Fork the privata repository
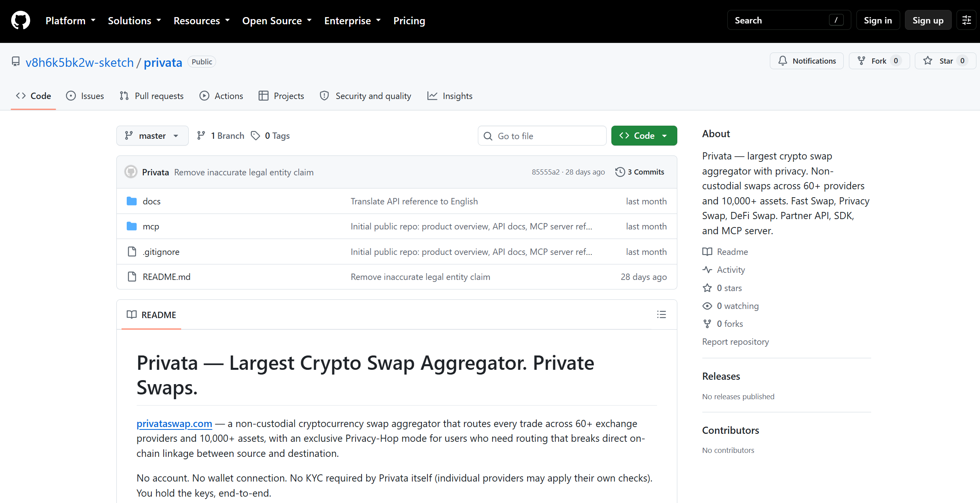The image size is (980, 503). pos(879,61)
